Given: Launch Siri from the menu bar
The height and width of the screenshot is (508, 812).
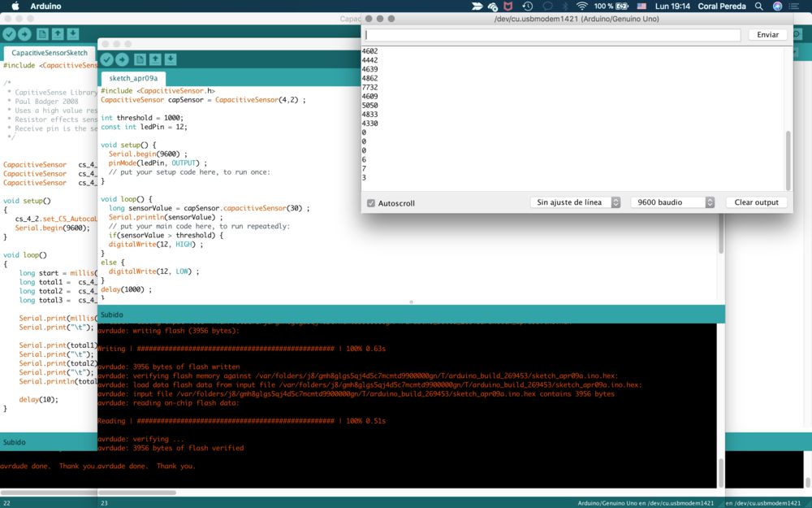Looking at the screenshot, I should (x=777, y=7).
